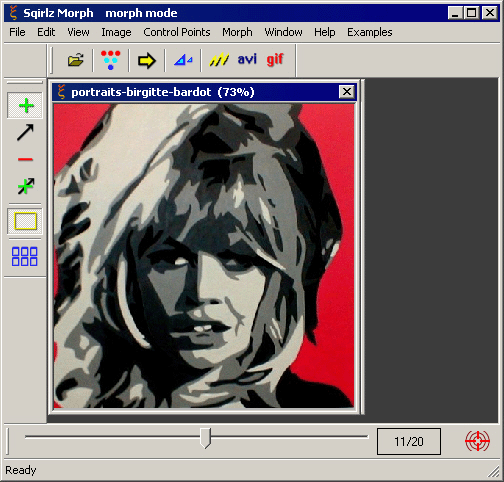Open the File menu
The height and width of the screenshot is (482, 504).
coord(17,32)
